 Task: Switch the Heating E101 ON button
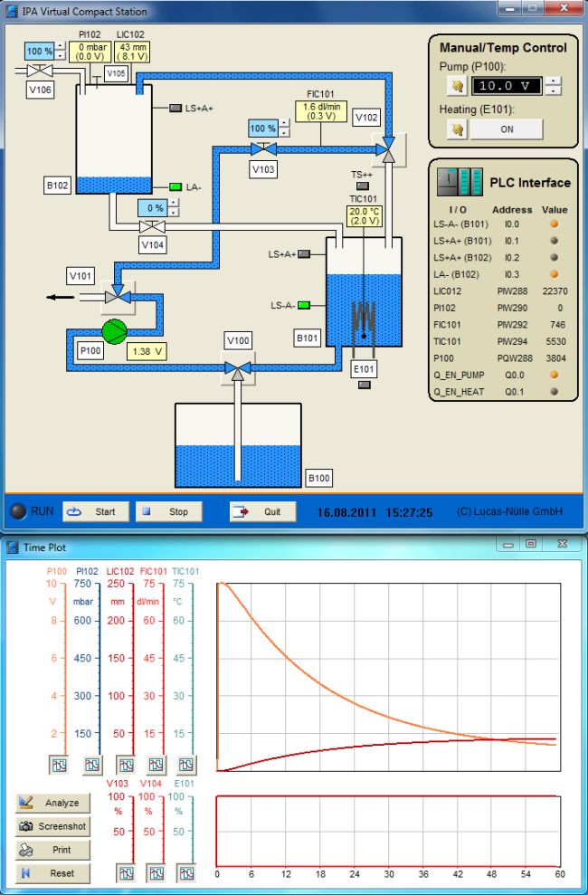tap(507, 129)
